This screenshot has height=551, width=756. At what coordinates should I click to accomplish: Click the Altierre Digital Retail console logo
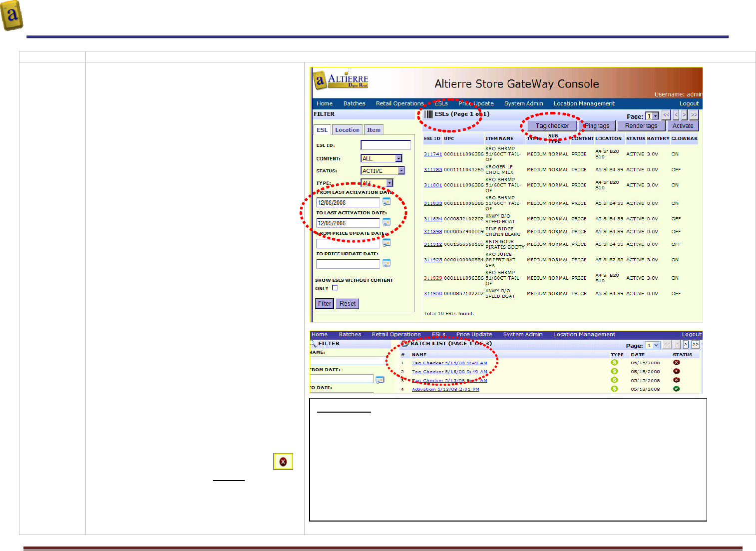(x=341, y=80)
